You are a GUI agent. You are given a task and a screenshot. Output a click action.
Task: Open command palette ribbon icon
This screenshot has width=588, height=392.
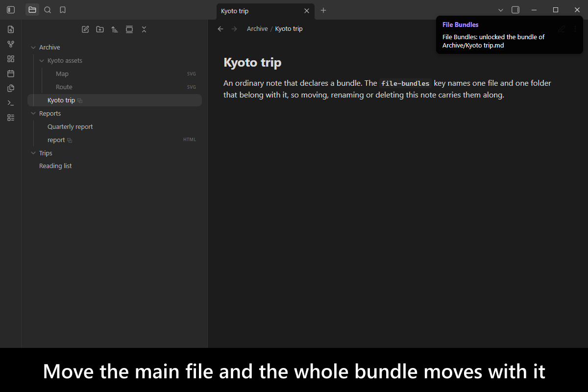point(11,103)
